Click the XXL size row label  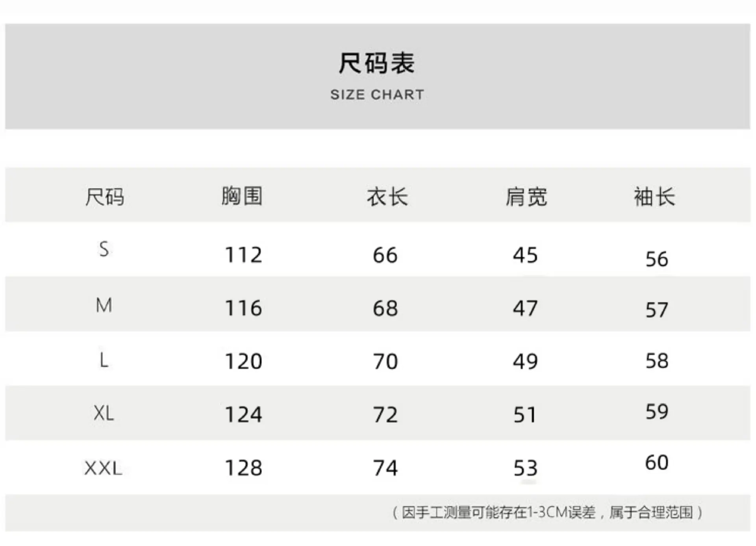coord(103,468)
